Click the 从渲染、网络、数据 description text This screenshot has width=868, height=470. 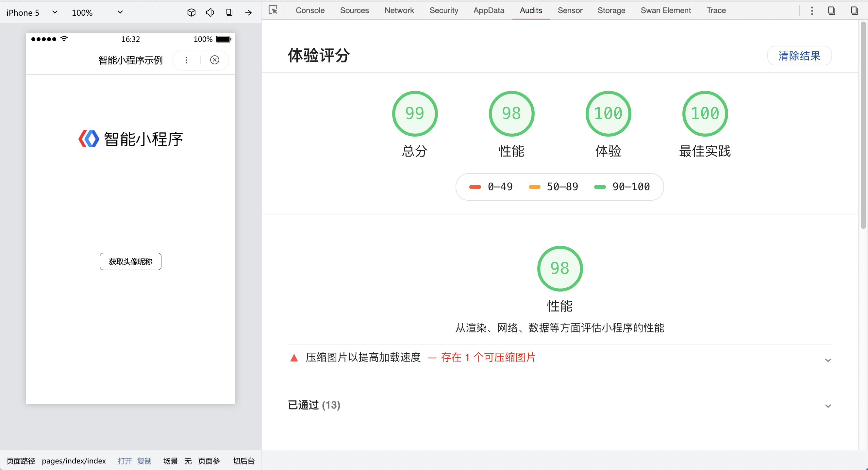tap(559, 328)
